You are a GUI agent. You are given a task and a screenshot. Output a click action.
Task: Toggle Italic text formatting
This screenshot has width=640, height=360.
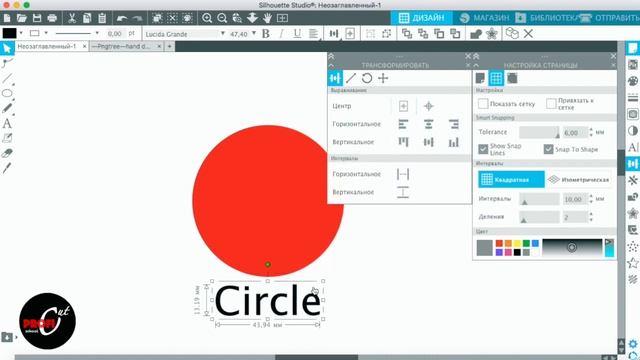[x=281, y=33]
